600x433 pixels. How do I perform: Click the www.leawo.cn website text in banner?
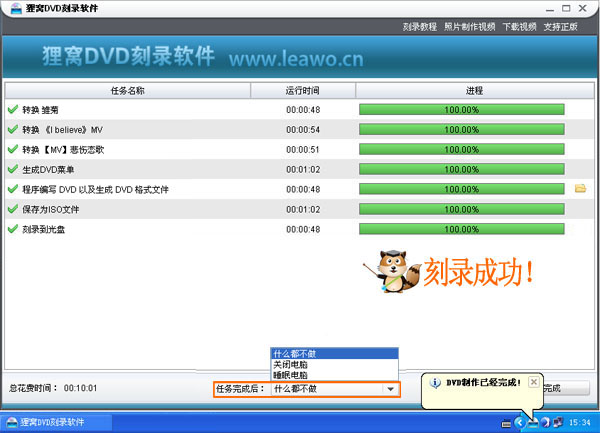tap(296, 59)
